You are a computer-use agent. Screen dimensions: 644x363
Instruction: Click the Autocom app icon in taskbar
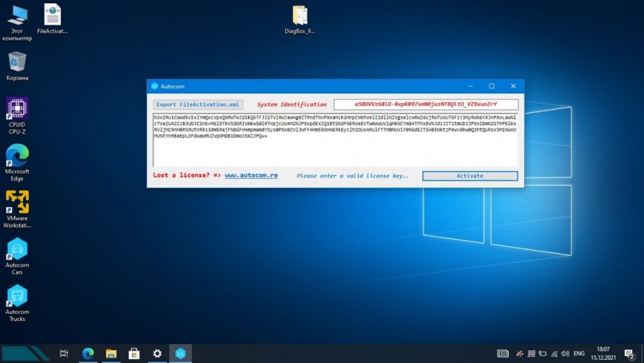[180, 353]
